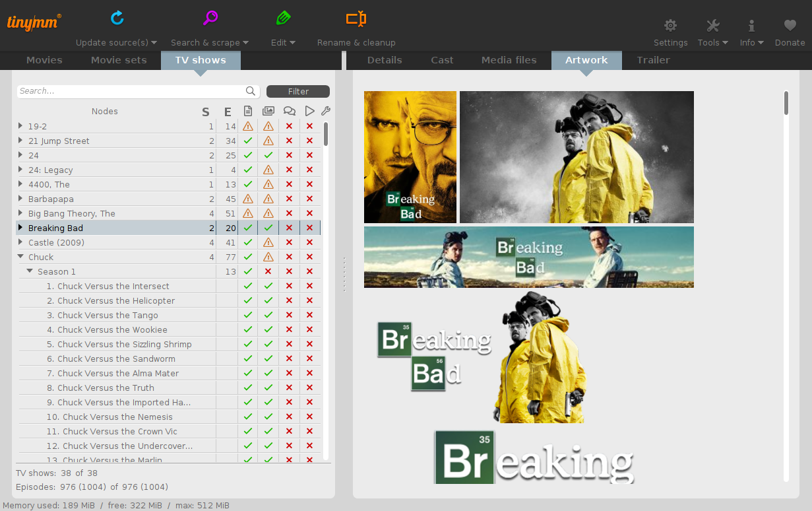Click the watched play column header icon
This screenshot has width=812, height=511.
click(x=309, y=111)
